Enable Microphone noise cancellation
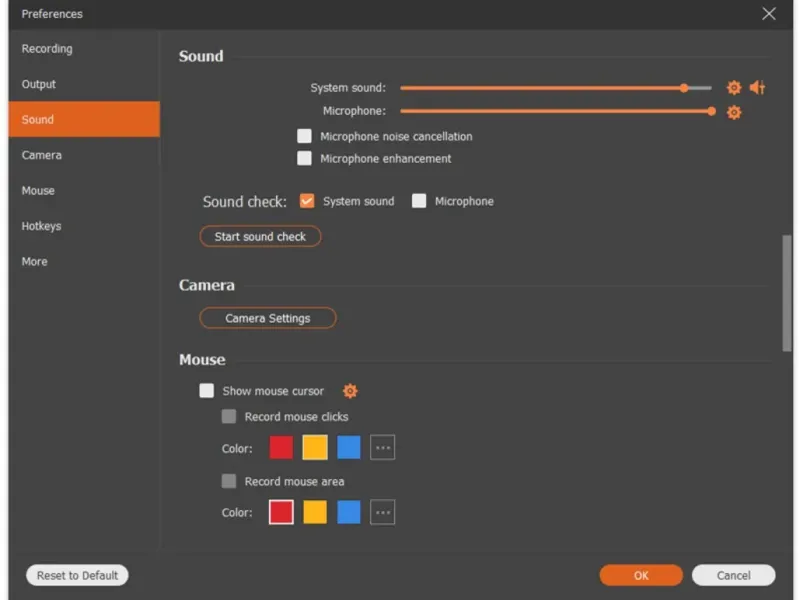Viewport: 800px width, 600px height. (304, 136)
